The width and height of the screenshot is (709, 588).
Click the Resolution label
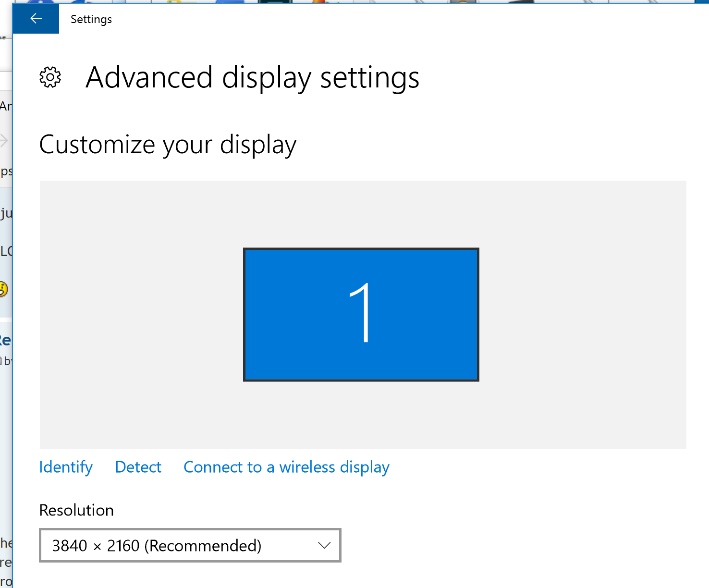coord(76,510)
